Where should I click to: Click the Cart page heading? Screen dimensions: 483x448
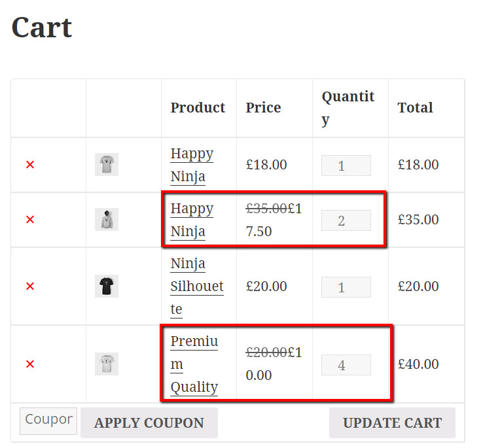(x=42, y=27)
